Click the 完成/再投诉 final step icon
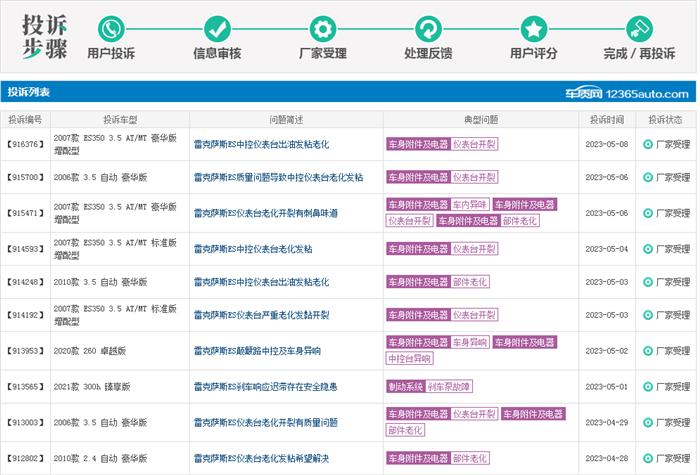This screenshot has height=475, width=700. [639, 29]
